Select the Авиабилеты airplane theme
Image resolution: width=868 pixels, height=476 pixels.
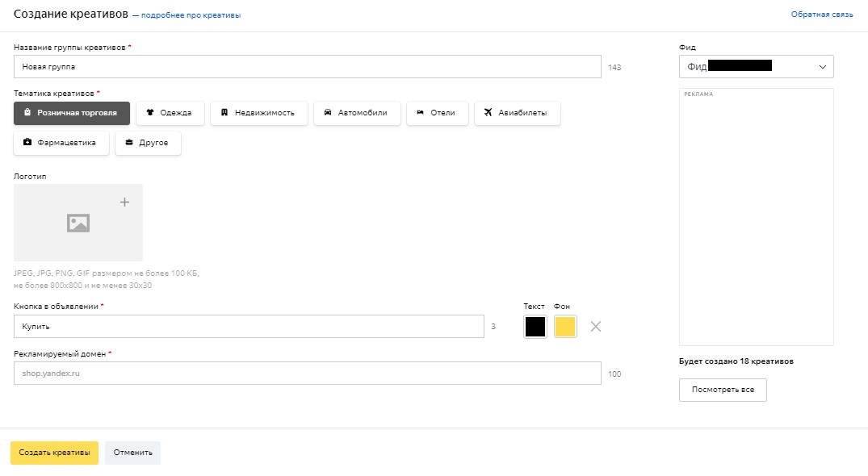pyautogui.click(x=517, y=113)
